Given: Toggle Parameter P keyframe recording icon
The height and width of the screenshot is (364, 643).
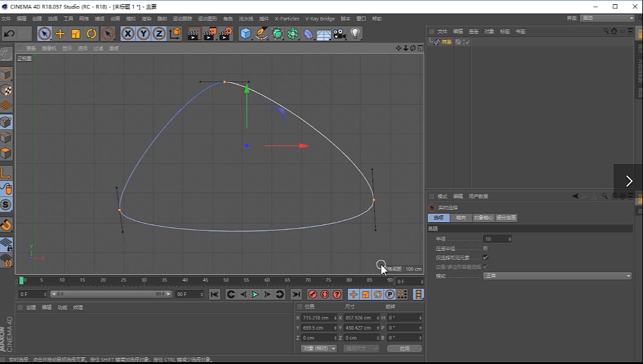Looking at the screenshot, I should click(389, 294).
